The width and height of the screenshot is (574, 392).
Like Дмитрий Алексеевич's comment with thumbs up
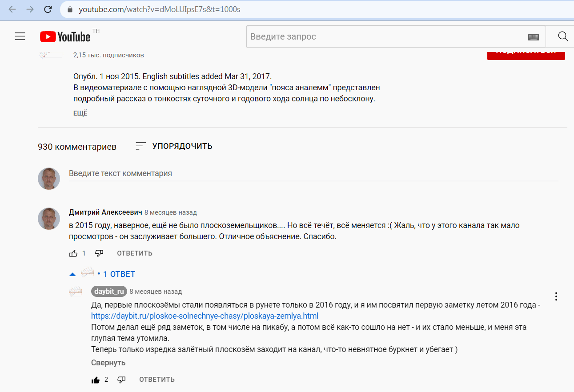click(x=73, y=253)
